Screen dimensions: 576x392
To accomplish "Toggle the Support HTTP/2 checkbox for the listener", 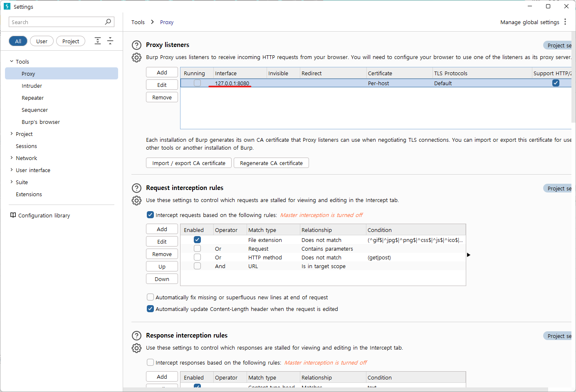I will pos(556,83).
